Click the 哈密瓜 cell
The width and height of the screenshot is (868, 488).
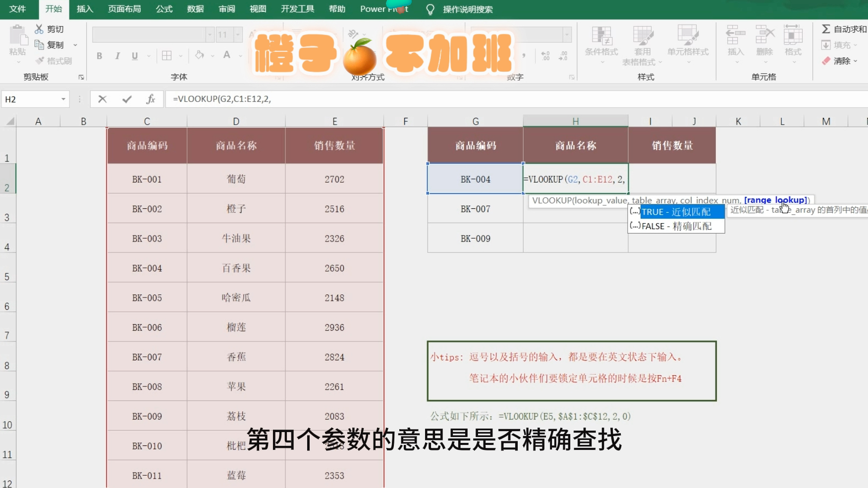tap(236, 297)
